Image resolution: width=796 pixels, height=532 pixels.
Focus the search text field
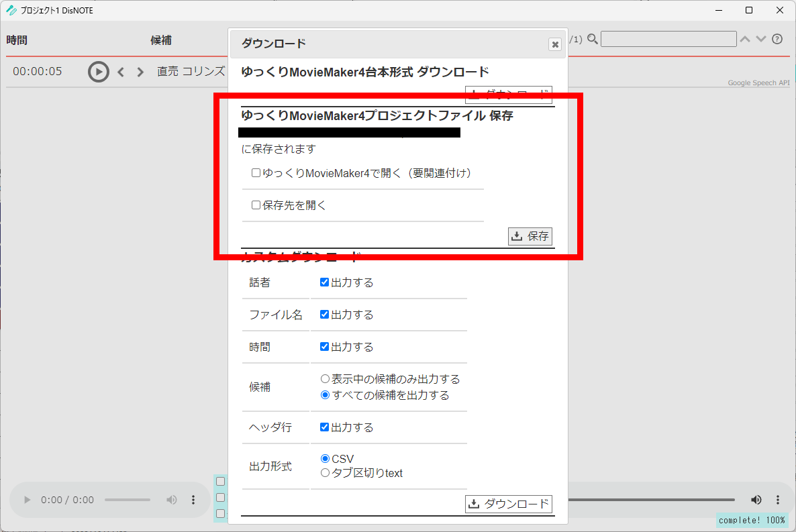pos(668,39)
